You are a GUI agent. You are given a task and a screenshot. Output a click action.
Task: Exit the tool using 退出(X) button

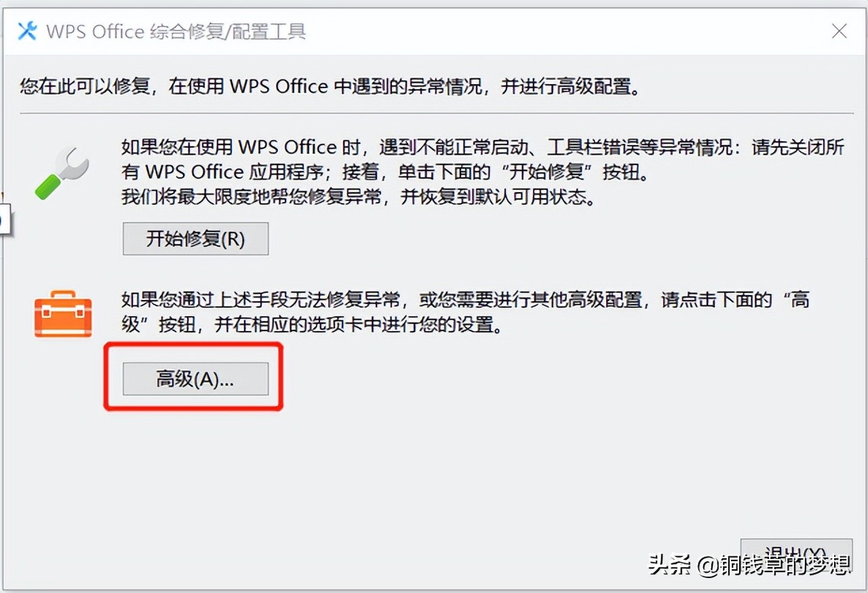pos(796,555)
